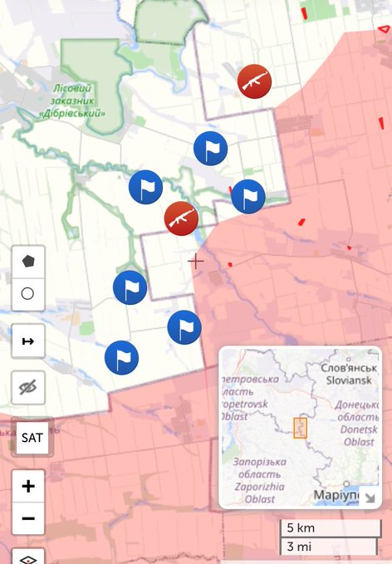Open the layers diamond button
Image resolution: width=392 pixels, height=564 pixels.
[x=28, y=557]
